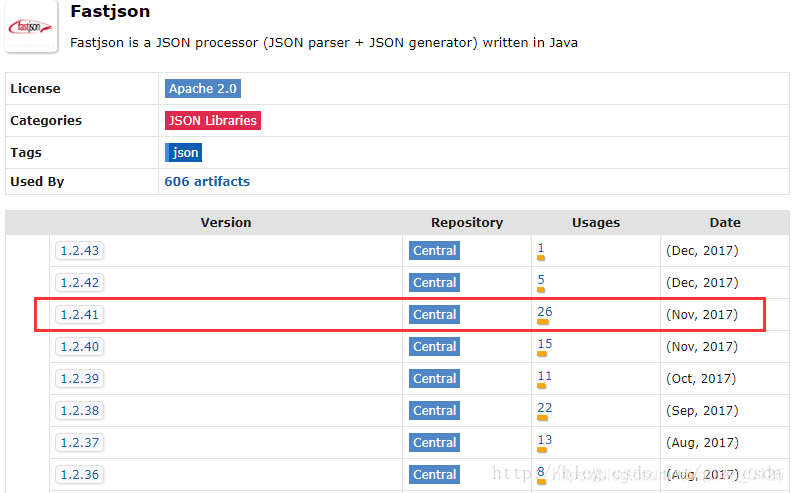Image resolution: width=793 pixels, height=493 pixels.
Task: Click date cell in the 1.2.41 row
Action: click(x=702, y=315)
